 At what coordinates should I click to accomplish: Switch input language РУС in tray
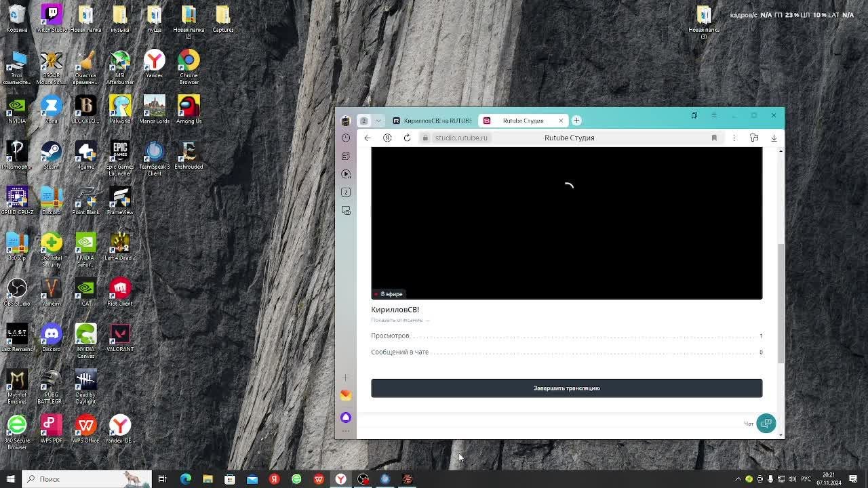806,479
